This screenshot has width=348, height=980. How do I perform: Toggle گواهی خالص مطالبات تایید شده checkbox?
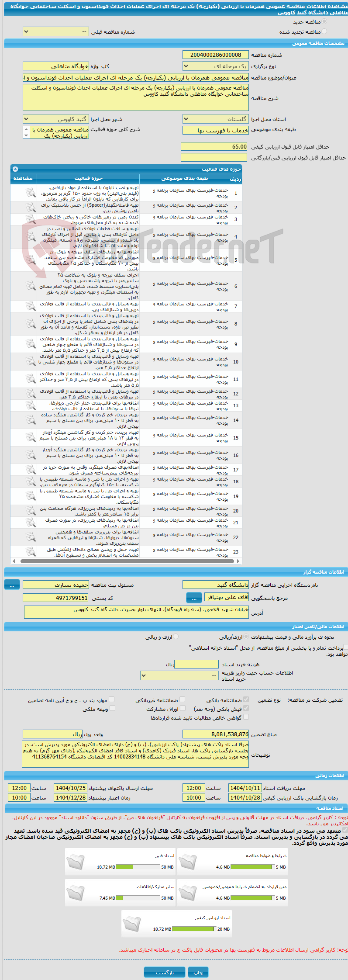pyautogui.click(x=246, y=717)
